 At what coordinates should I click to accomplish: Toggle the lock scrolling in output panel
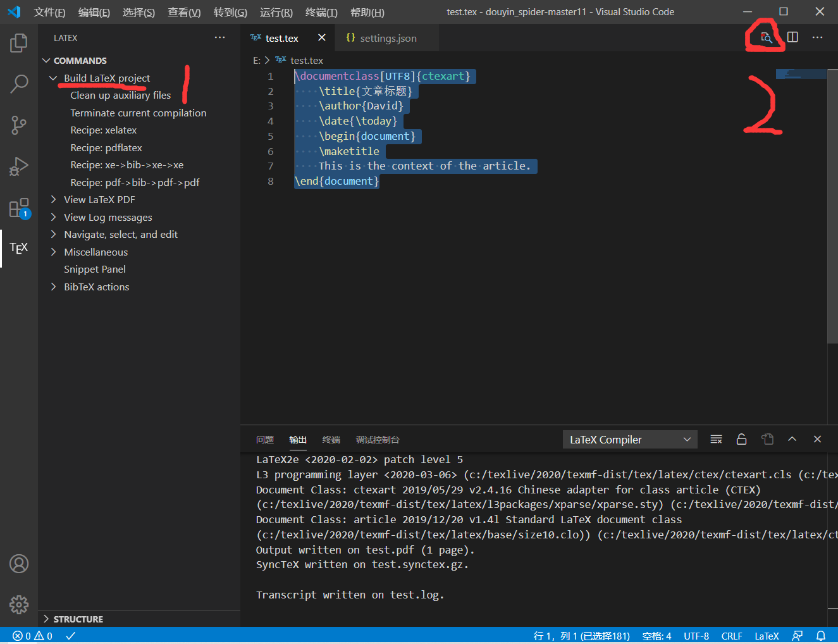pyautogui.click(x=741, y=439)
